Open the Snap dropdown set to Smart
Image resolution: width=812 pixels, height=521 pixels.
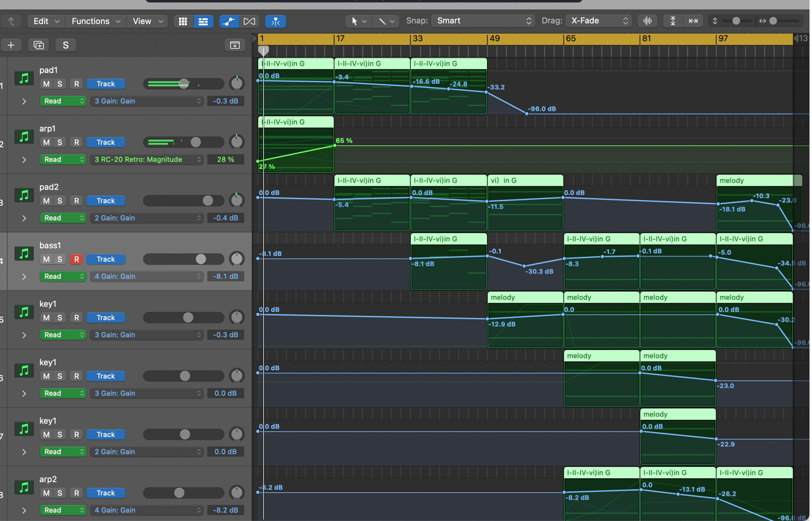click(482, 20)
